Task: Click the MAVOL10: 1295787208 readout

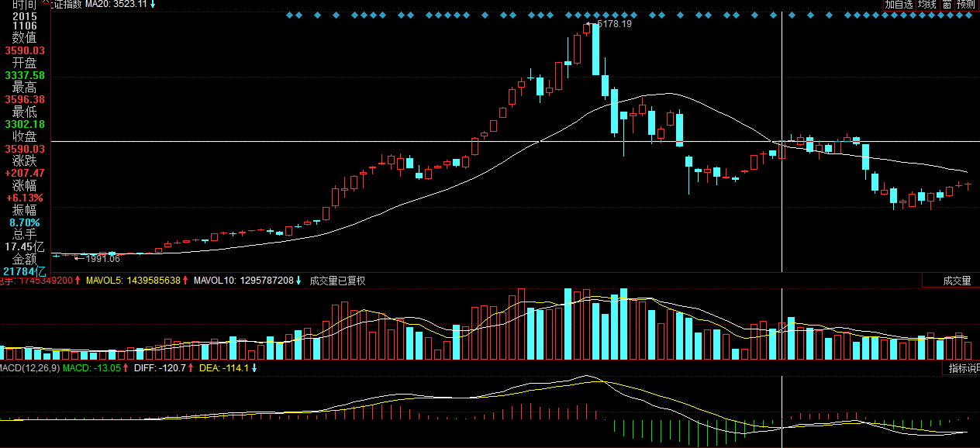Action: (x=243, y=281)
